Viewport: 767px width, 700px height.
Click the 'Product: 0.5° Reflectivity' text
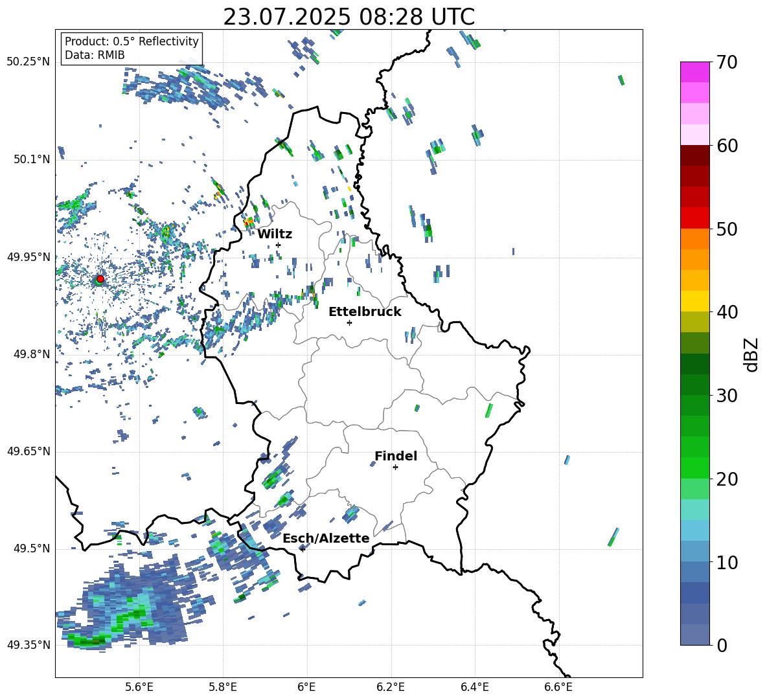pyautogui.click(x=132, y=41)
